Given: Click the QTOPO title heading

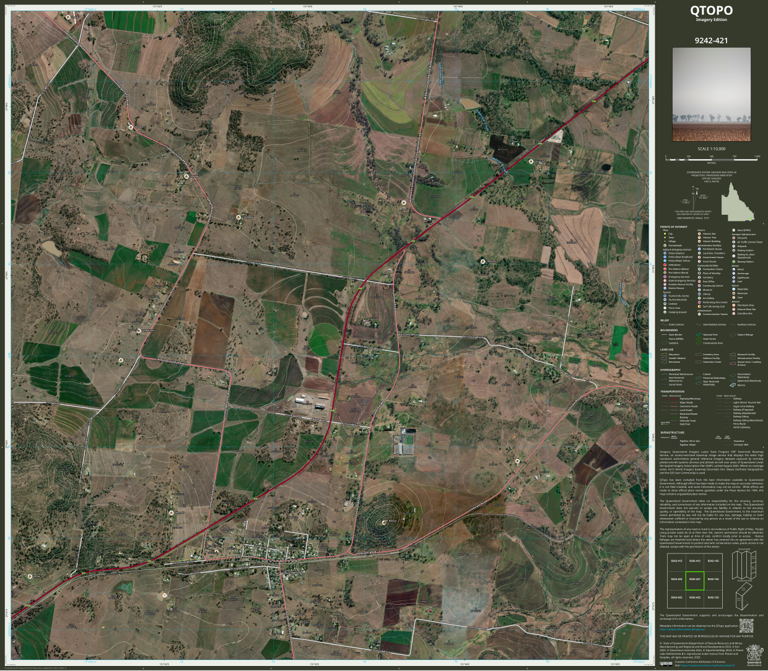Looking at the screenshot, I should [x=711, y=10].
